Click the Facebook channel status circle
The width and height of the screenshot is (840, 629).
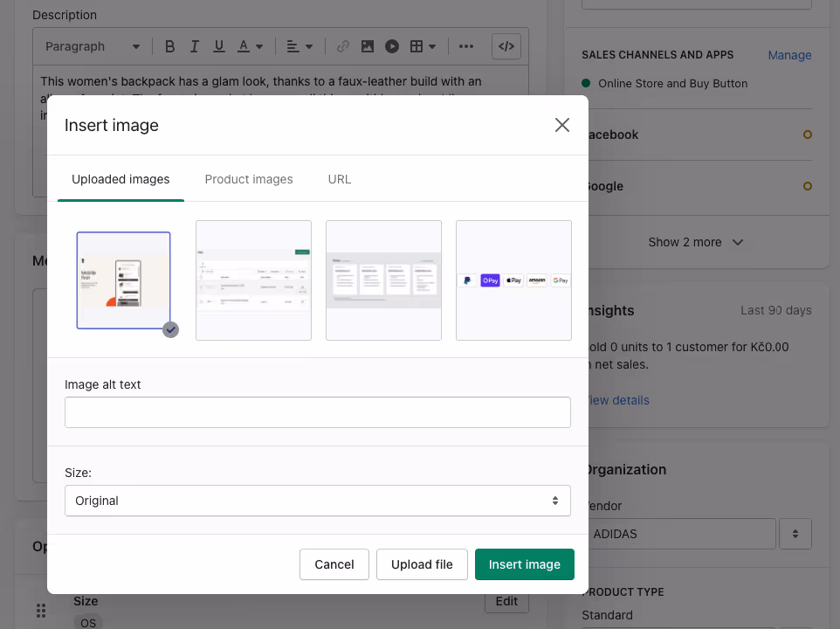808,135
